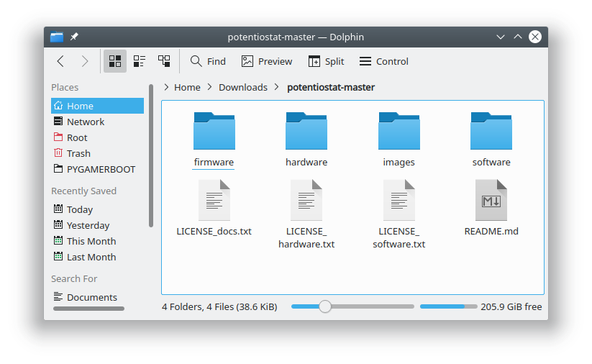This screenshot has width=592, height=364.
Task: Maximize window with up chevron
Action: [x=518, y=37]
